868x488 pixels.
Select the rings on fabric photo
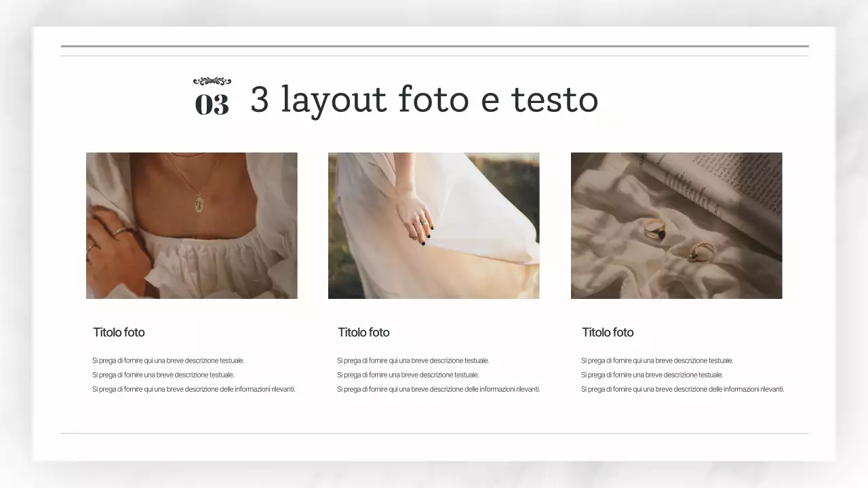(676, 225)
